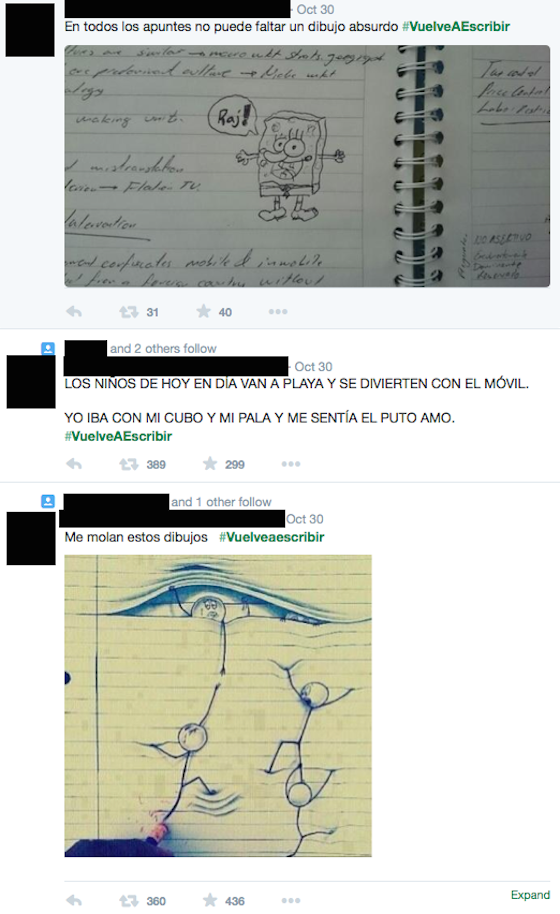Reply to the beach bucket tweet
This screenshot has width=560, height=914.
point(74,464)
